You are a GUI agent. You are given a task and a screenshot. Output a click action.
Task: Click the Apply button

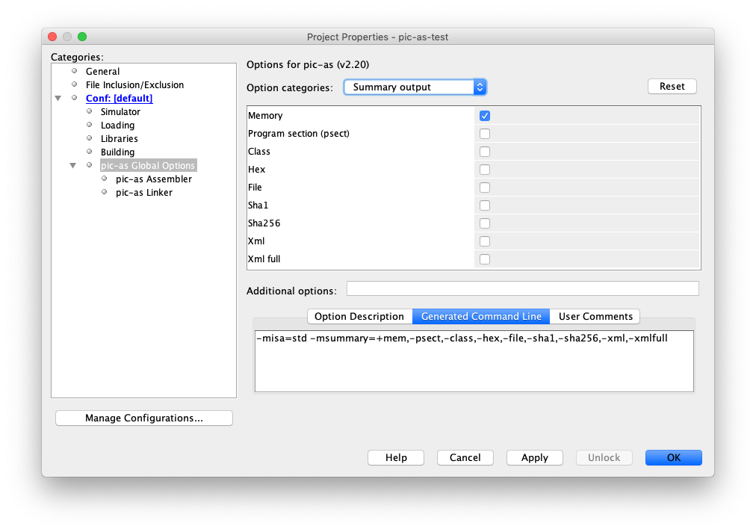[534, 458]
